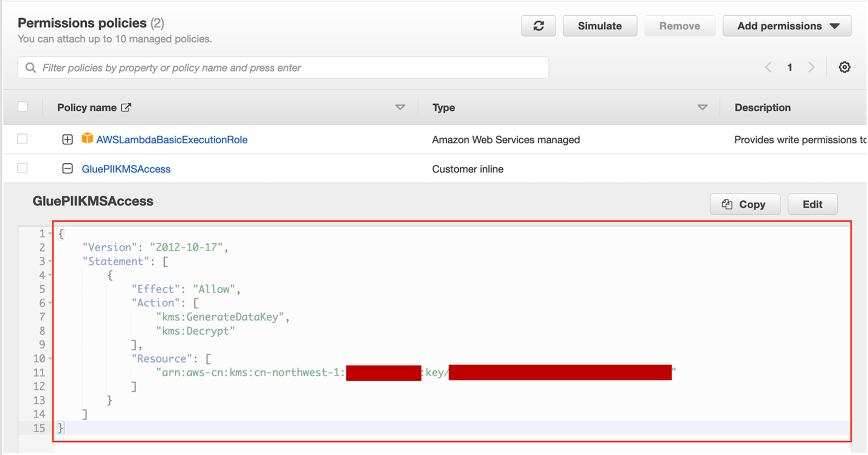Click the orange AWS managed policy cube icon
Image resolution: width=868 pixels, height=455 pixels.
(87, 139)
